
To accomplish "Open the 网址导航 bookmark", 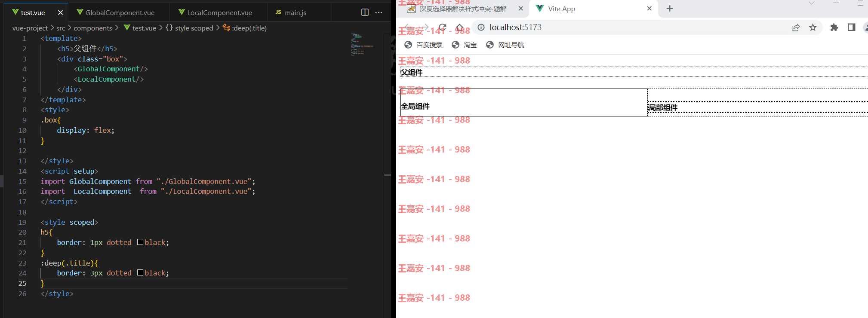I will pos(505,45).
